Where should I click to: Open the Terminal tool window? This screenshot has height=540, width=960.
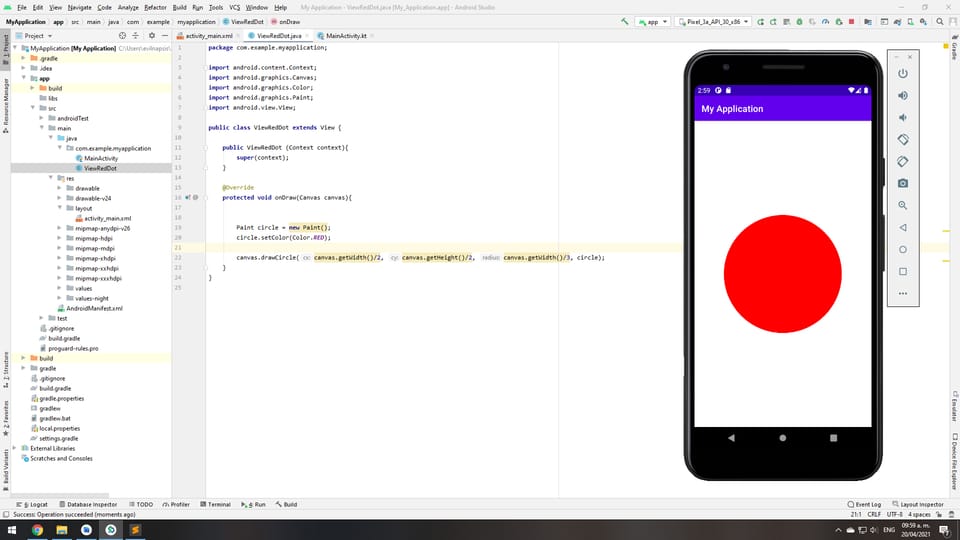pos(216,504)
